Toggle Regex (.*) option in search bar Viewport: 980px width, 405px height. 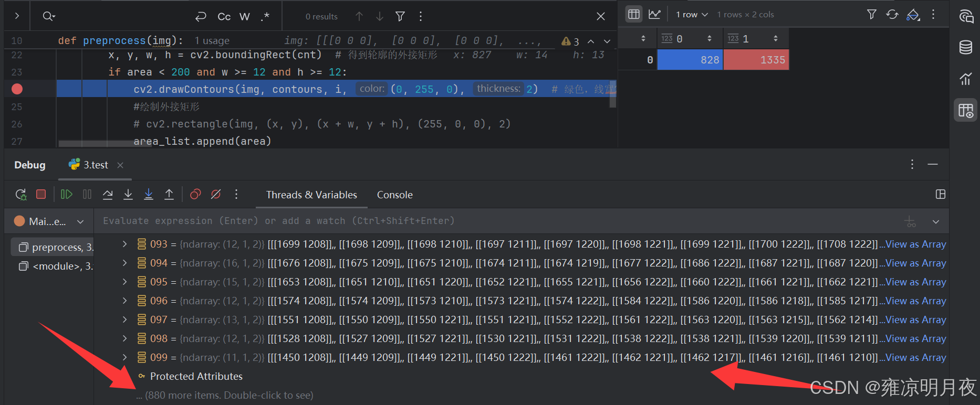(x=265, y=17)
